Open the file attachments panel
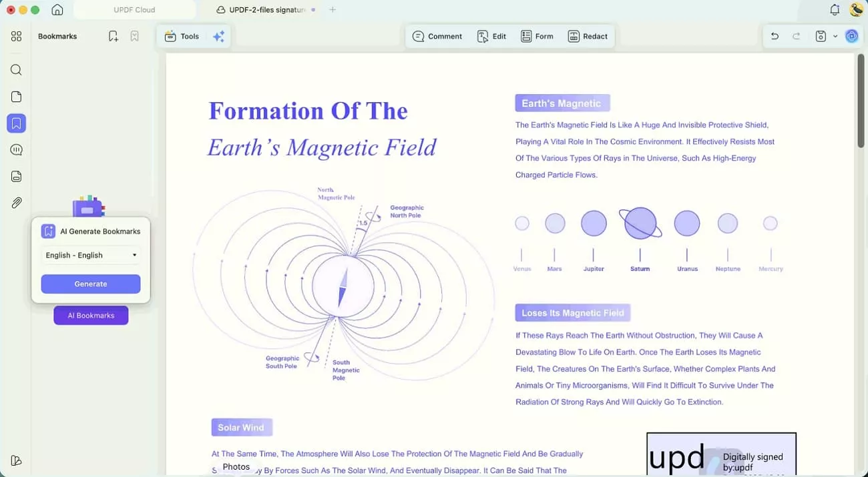The width and height of the screenshot is (868, 477). (x=16, y=203)
